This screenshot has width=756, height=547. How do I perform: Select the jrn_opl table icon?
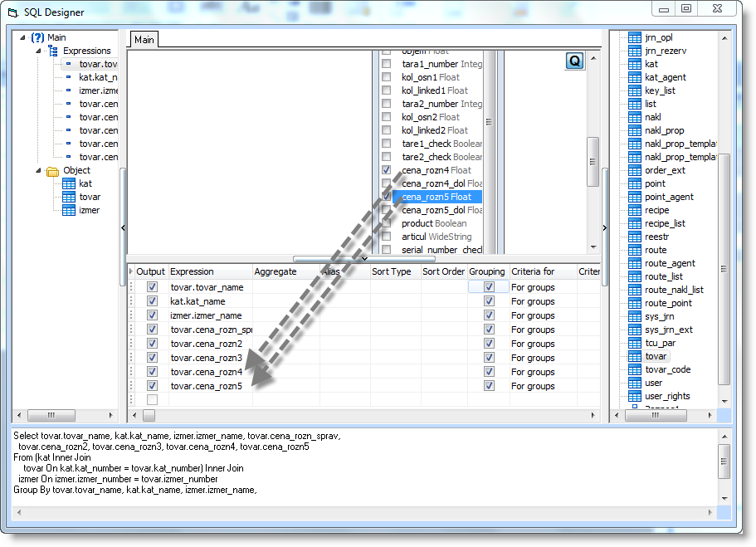(x=635, y=37)
